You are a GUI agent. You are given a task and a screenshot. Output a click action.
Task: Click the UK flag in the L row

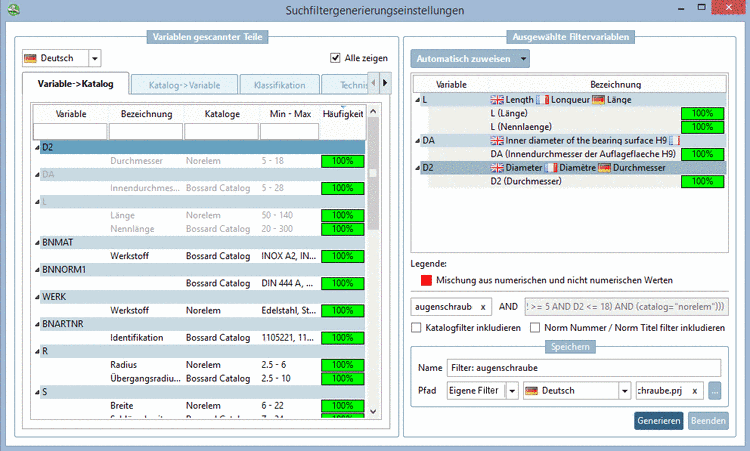click(497, 100)
